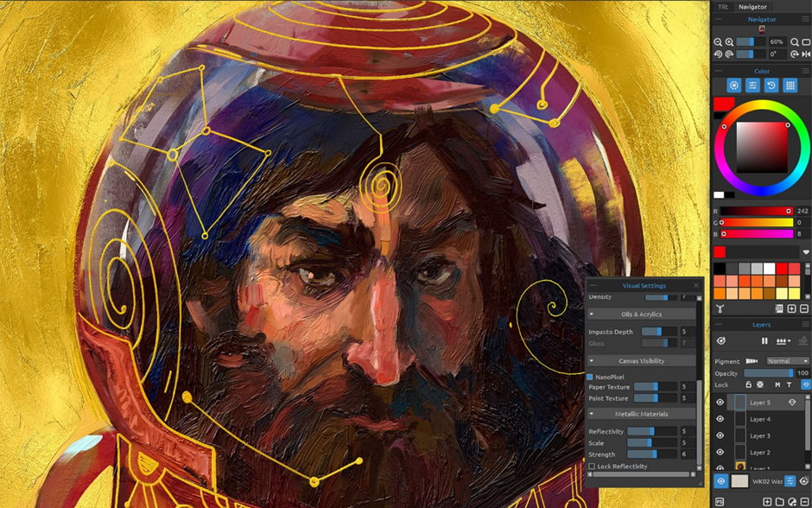The height and width of the screenshot is (508, 812).
Task: Add a new color swatch
Action: pos(792,308)
